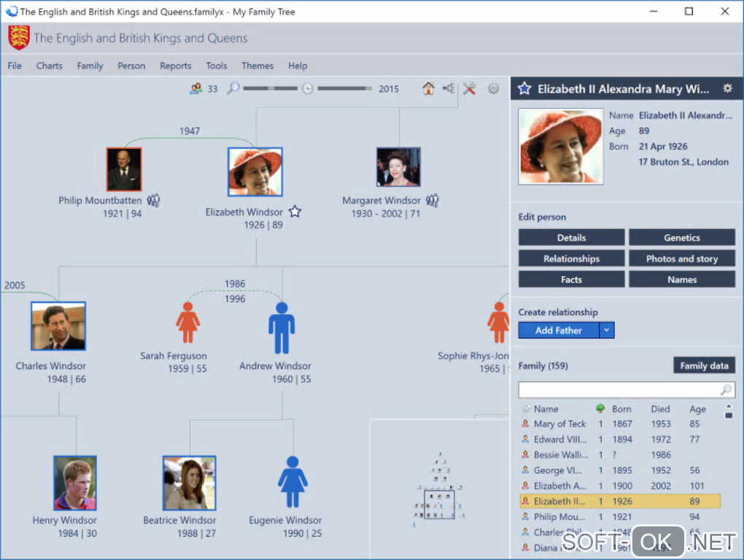
Task: Adjust the year timeline slider near 2015
Action: coord(345,88)
